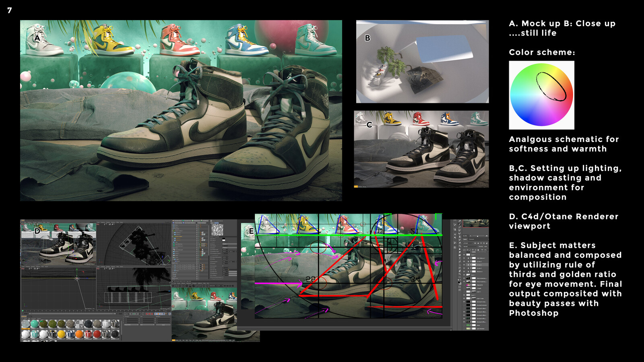
Task: Open the Object (Rel) dropdown in coordinates manager
Action: click(131, 325)
